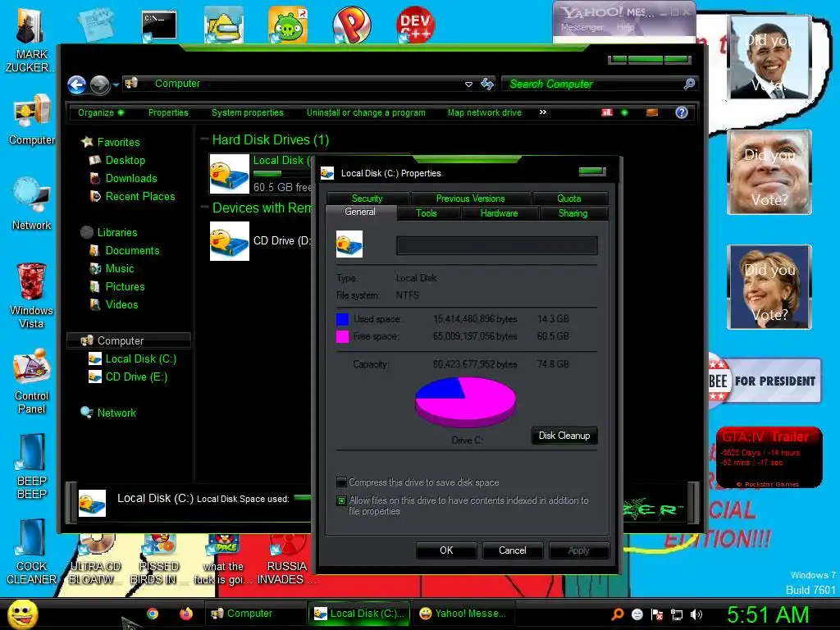Toggle the preview pane icon in toolbar
The height and width of the screenshot is (630, 840).
click(652, 112)
